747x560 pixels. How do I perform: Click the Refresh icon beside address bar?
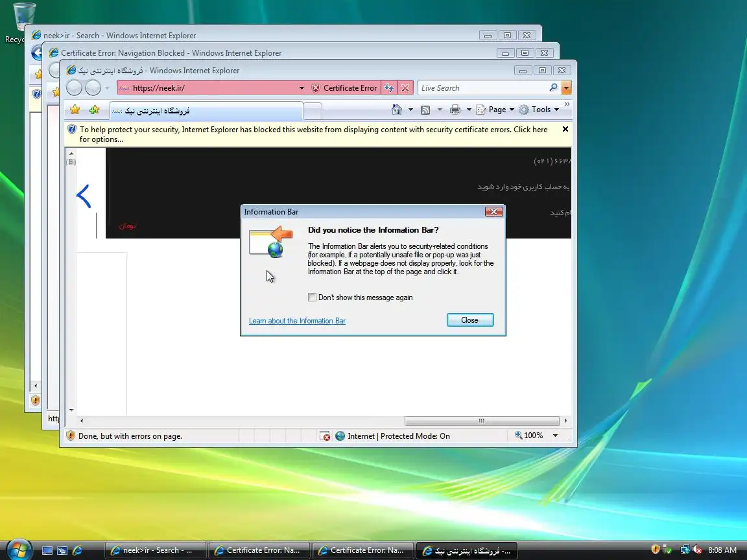(x=389, y=87)
